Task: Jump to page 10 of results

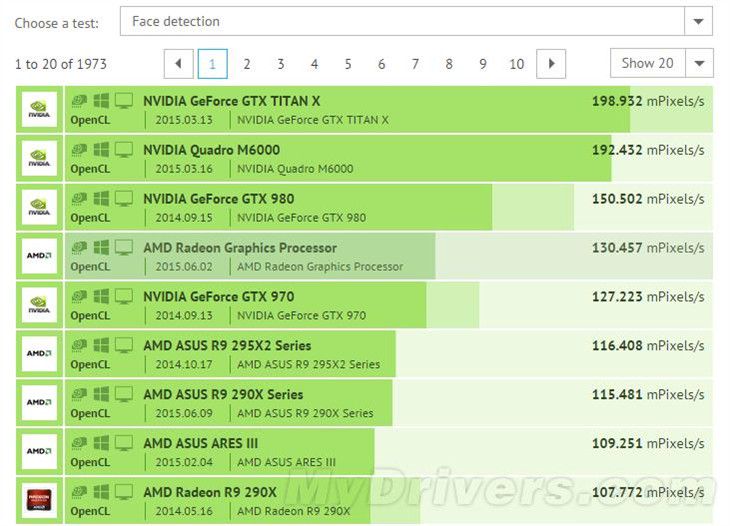Action: point(517,64)
